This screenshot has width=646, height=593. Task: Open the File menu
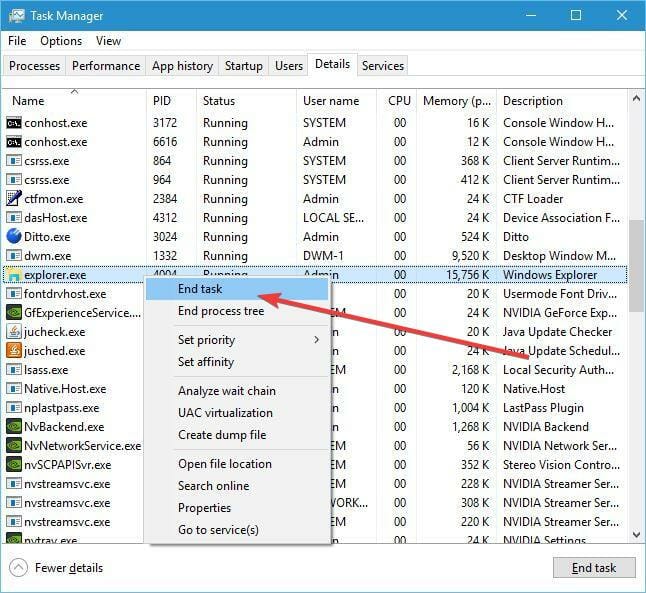[17, 41]
